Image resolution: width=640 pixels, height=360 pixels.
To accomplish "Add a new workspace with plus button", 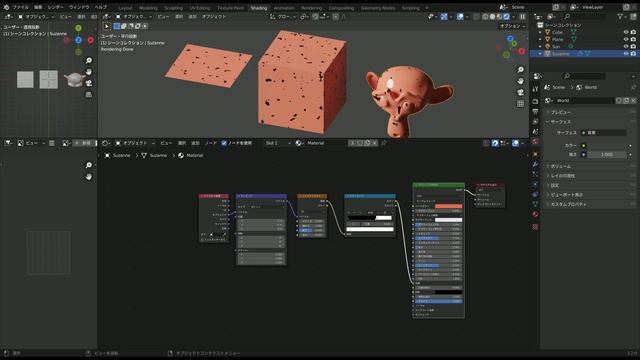I will (x=427, y=8).
